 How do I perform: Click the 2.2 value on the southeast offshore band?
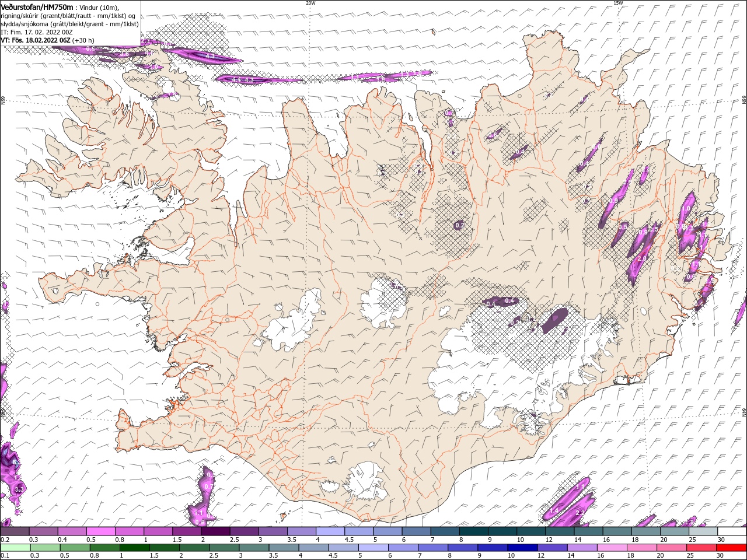click(x=580, y=512)
